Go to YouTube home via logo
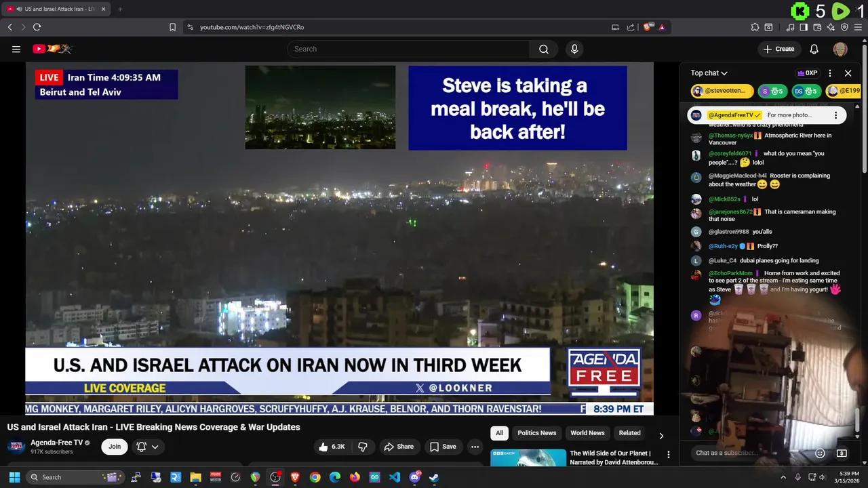The image size is (868, 488). click(x=52, y=49)
